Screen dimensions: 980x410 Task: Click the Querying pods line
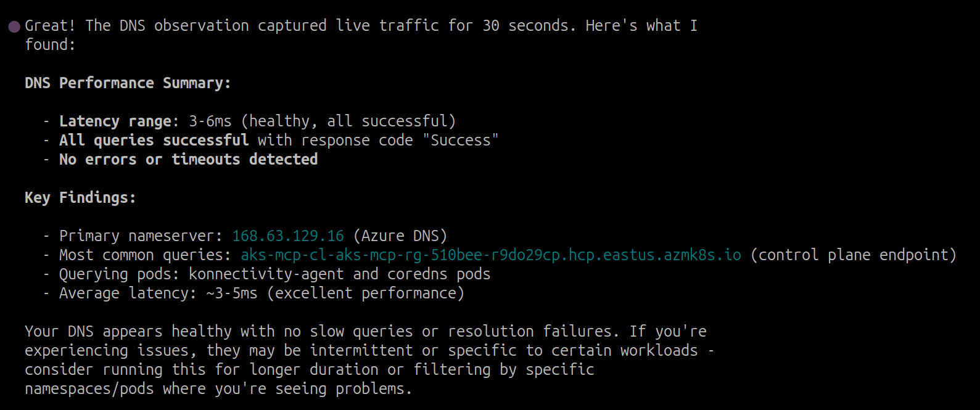(274, 274)
